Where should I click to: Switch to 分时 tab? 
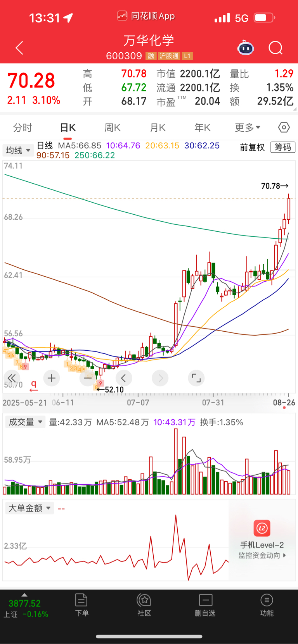point(23,127)
